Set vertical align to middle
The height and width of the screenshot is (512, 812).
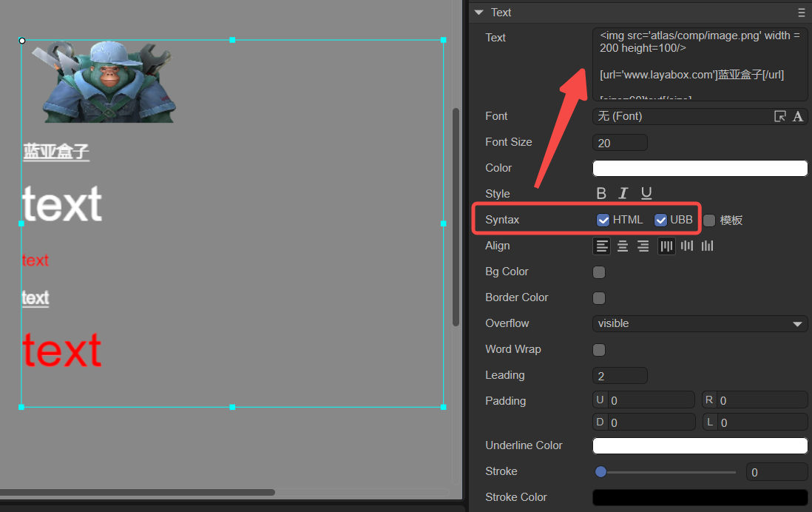[x=687, y=246]
